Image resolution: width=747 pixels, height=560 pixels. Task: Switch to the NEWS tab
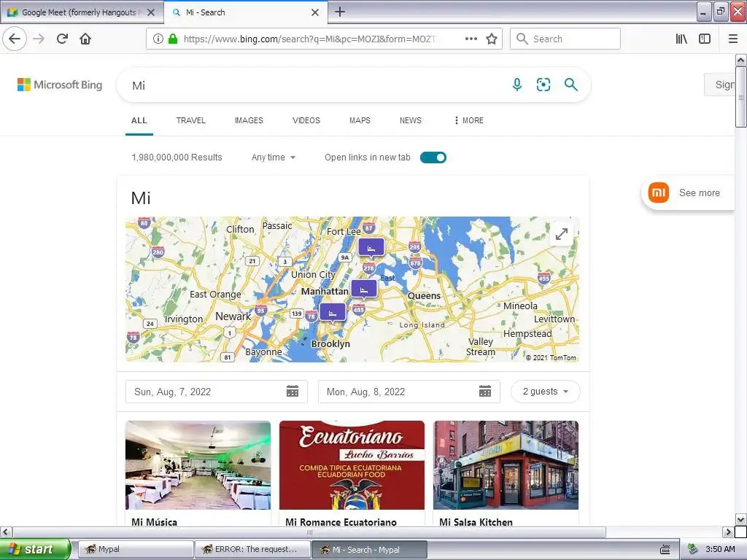coord(411,120)
